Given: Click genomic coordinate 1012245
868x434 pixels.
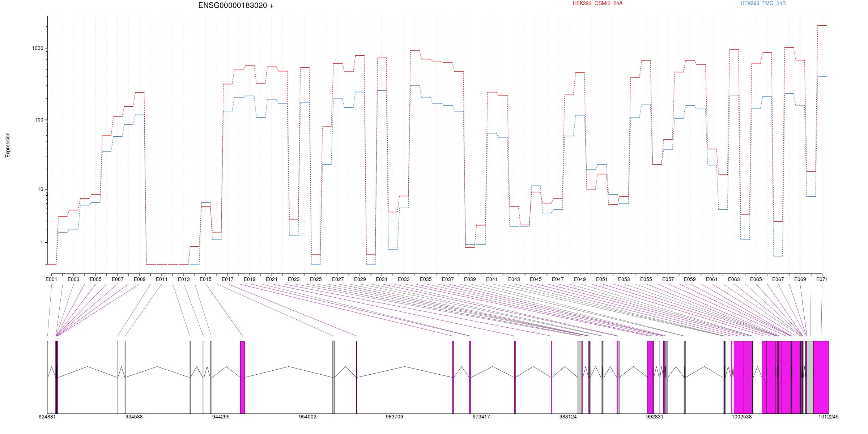Looking at the screenshot, I should click(829, 417).
